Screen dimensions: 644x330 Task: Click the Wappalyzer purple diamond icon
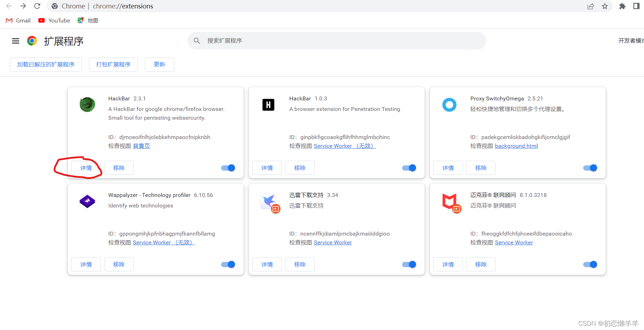pos(87,201)
